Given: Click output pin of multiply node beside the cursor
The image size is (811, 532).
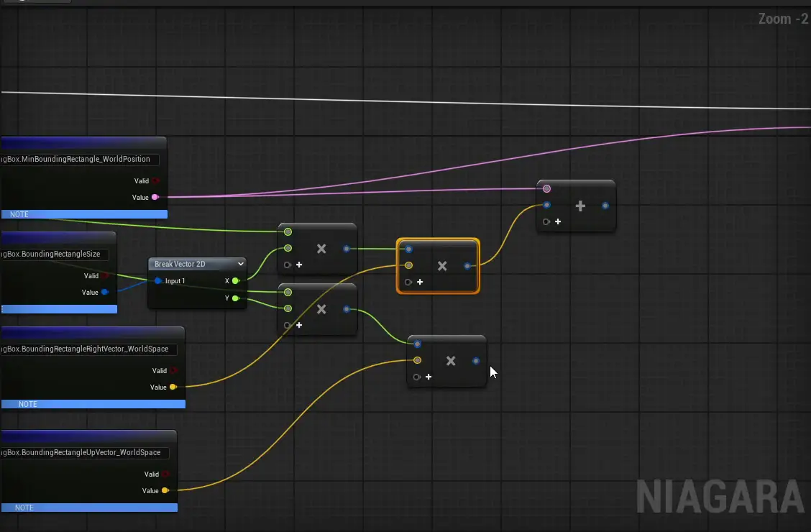Looking at the screenshot, I should 476,361.
